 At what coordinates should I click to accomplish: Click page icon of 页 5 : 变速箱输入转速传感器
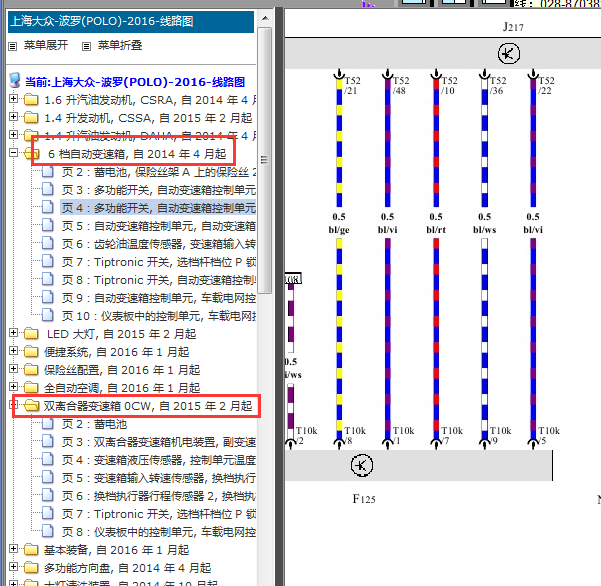48,477
